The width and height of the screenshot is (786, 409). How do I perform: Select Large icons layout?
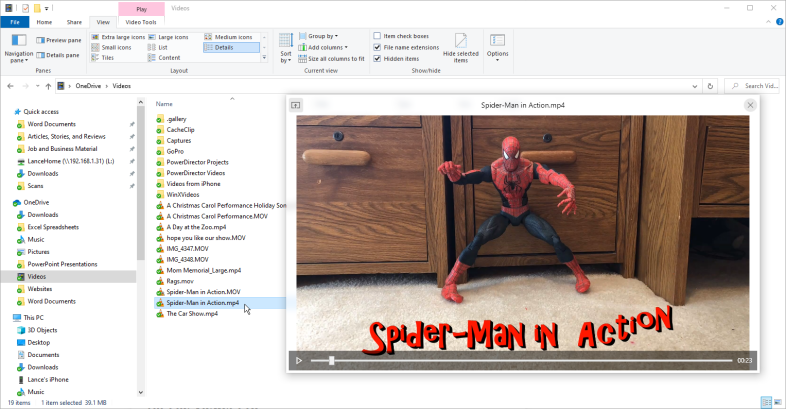coord(168,37)
